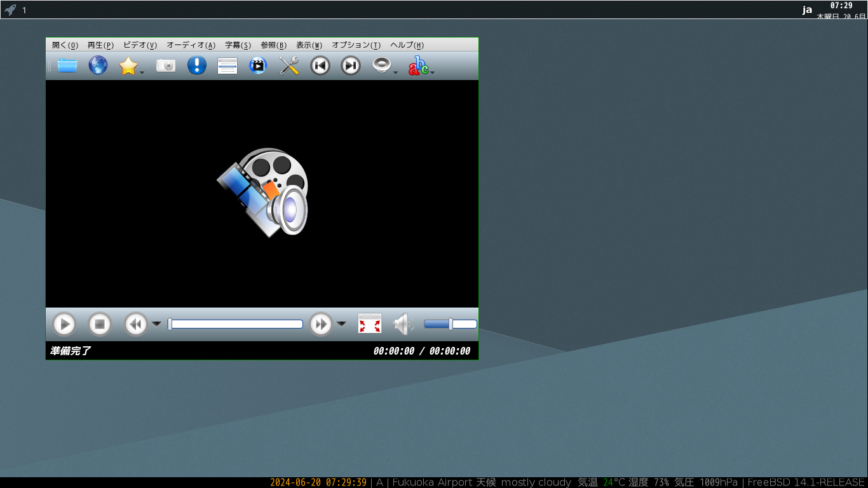
Task: Open the ビデオ(V) menu
Action: [140, 45]
